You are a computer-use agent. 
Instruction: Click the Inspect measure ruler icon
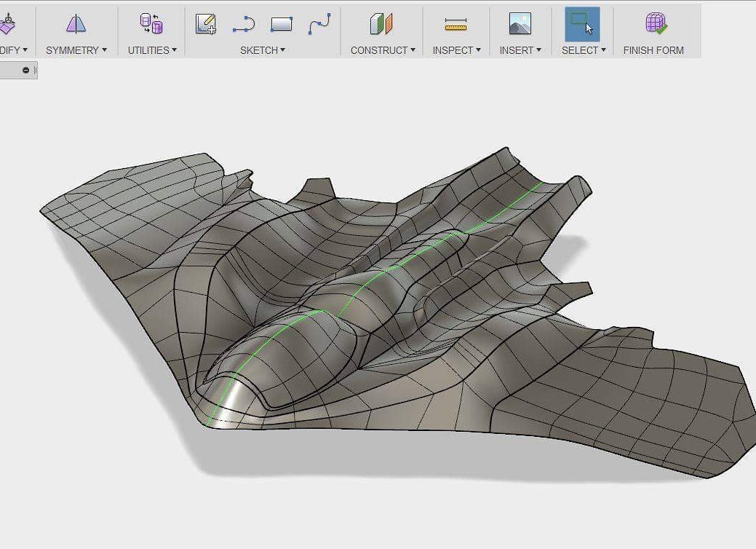455,23
